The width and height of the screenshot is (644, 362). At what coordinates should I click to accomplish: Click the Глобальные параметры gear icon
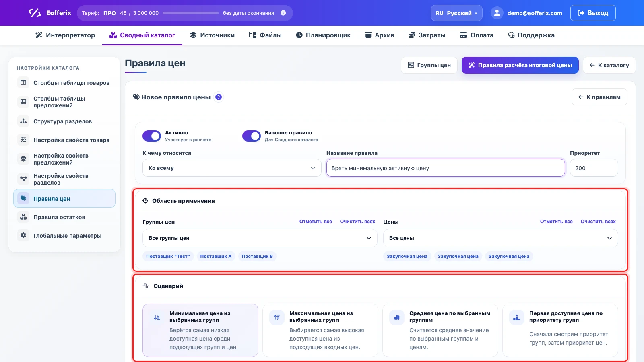pyautogui.click(x=23, y=236)
